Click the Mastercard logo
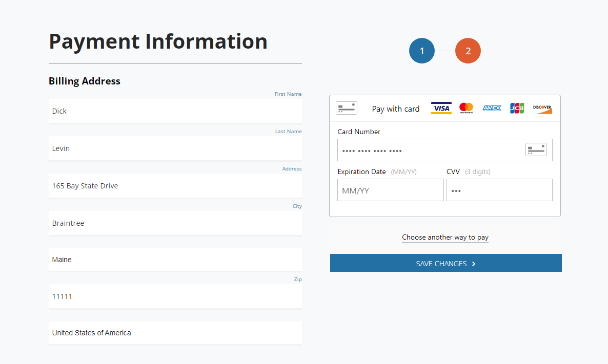This screenshot has width=608, height=364. [x=466, y=108]
